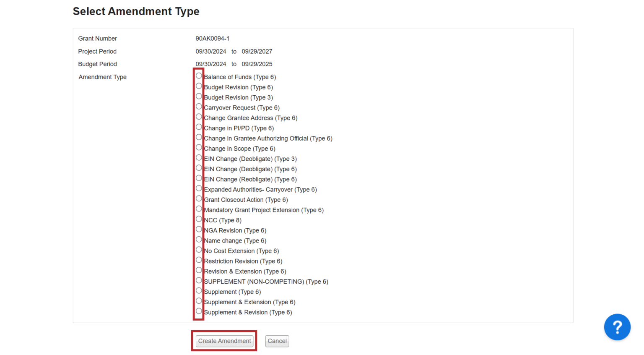Image resolution: width=644 pixels, height=355 pixels.
Task: Pick Change in Grantee Authorizing Official option
Action: 199,137
